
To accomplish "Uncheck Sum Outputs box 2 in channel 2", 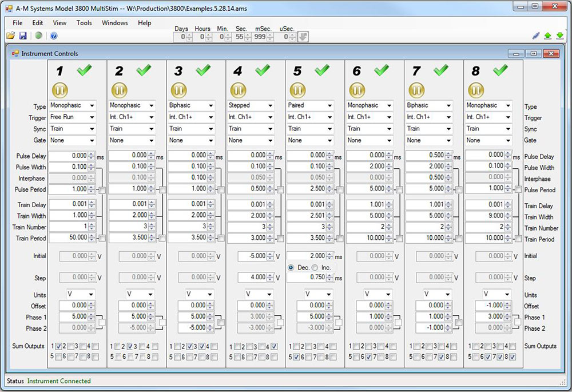I will pyautogui.click(x=129, y=346).
